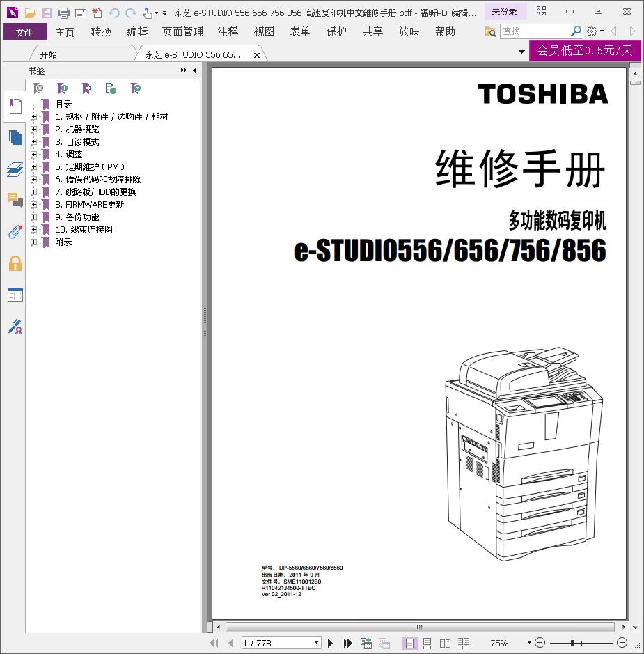Adjust the zoom slider handle

(x=573, y=643)
